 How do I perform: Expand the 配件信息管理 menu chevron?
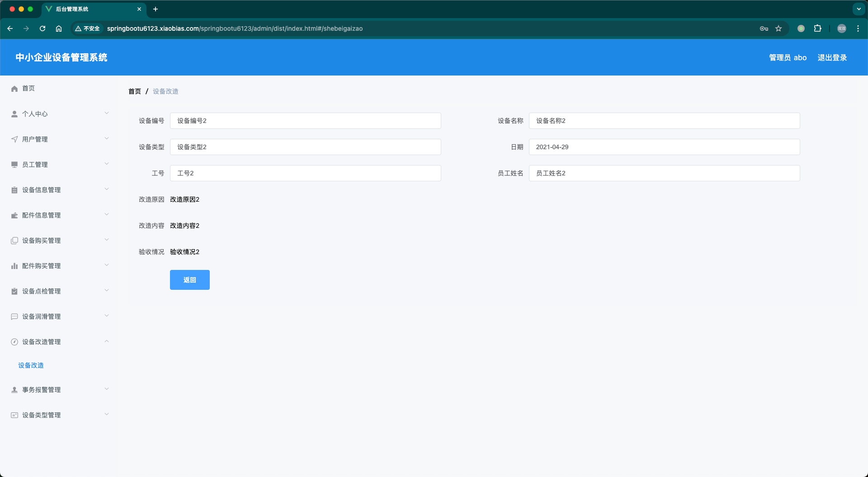tap(107, 215)
